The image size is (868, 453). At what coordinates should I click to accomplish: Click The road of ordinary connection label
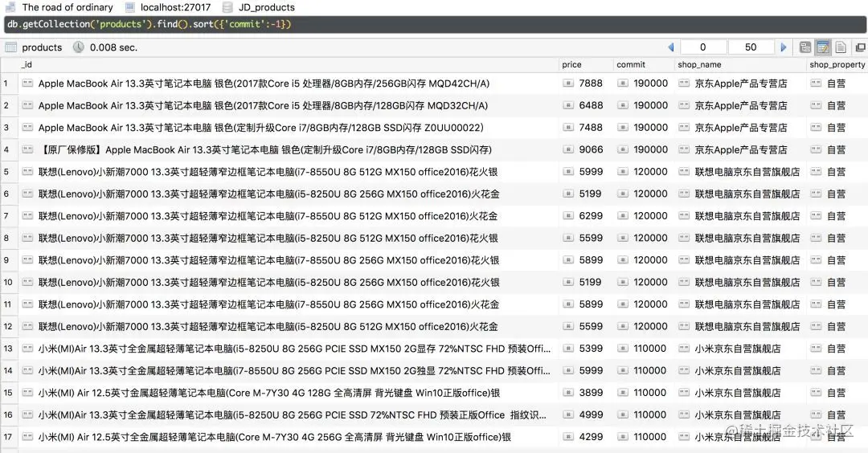click(68, 7)
